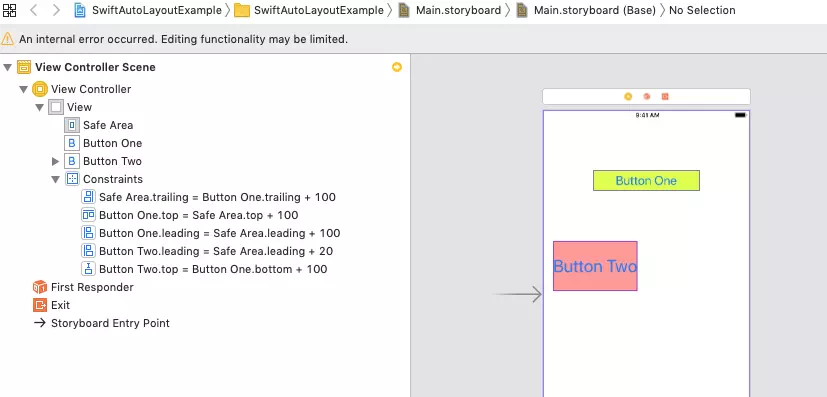Viewport: 827px width, 397px height.
Task: Select the Constraints group row
Action: coord(205,179)
